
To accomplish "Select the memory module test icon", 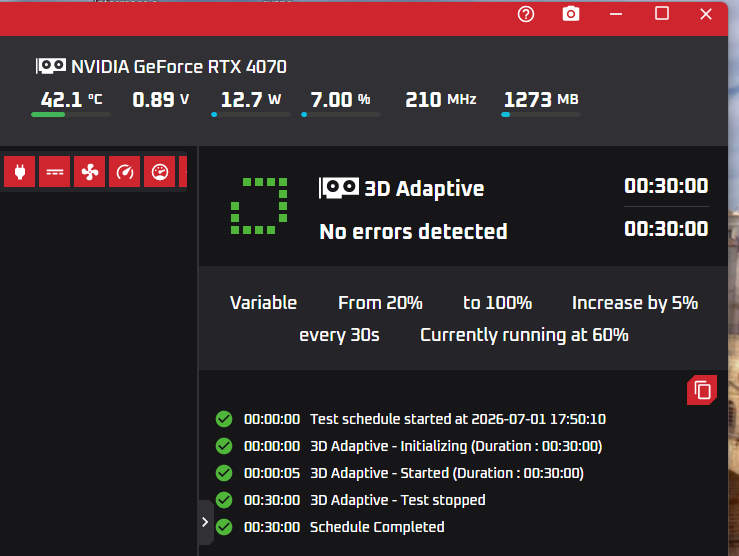I will pyautogui.click(x=55, y=172).
